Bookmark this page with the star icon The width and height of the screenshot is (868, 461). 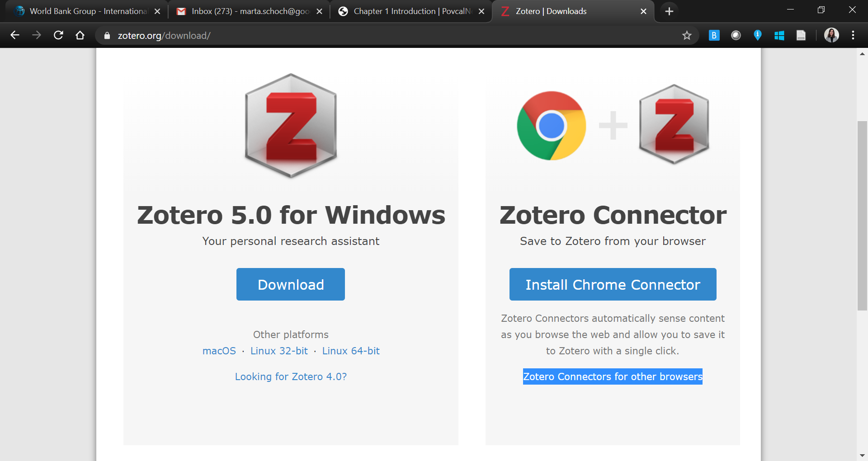pos(687,35)
